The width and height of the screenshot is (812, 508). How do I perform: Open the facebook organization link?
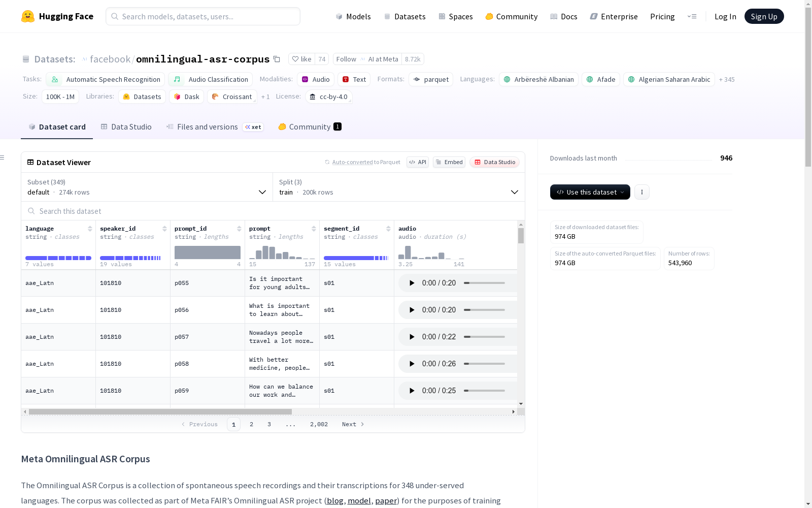pos(110,59)
